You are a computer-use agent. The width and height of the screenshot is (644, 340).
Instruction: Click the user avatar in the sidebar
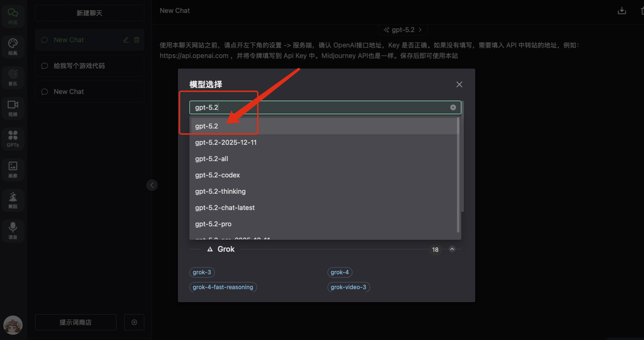(x=13, y=325)
